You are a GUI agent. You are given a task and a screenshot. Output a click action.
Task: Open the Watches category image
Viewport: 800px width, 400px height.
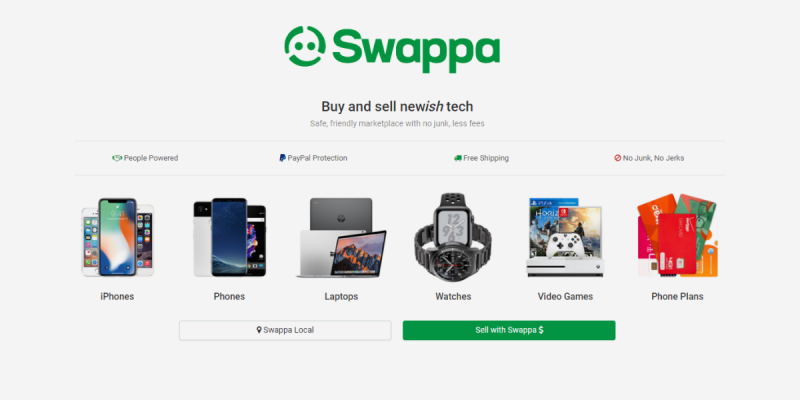pos(453,237)
